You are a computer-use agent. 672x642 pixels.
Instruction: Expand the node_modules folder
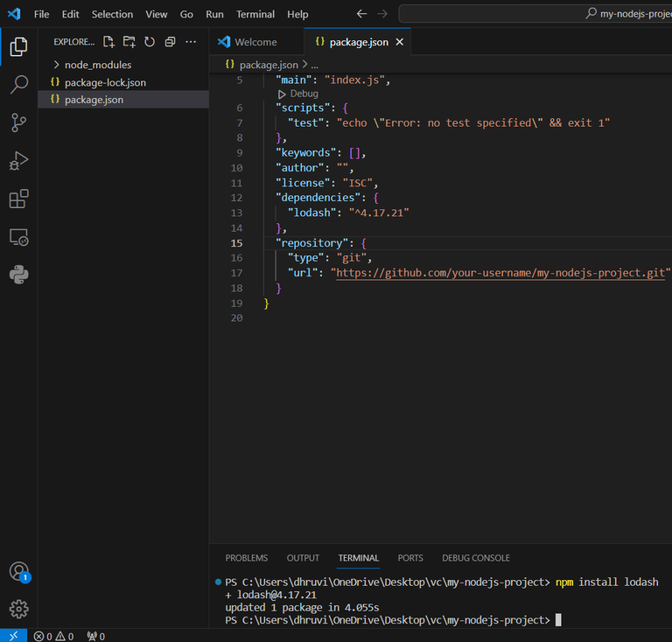[x=97, y=65]
